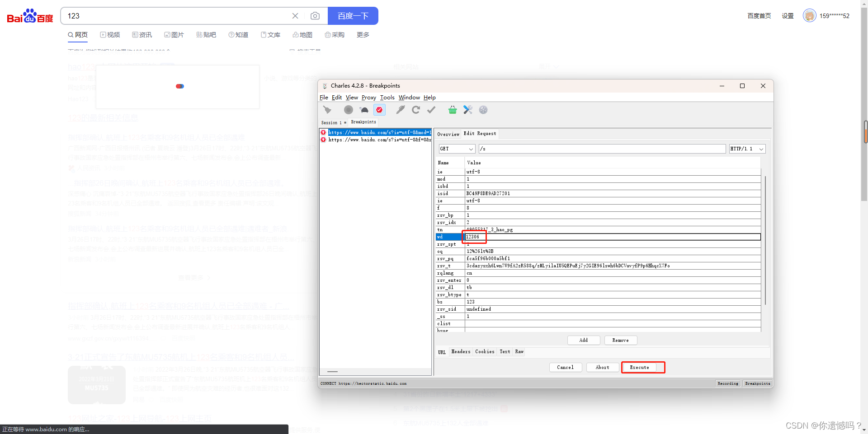Image resolution: width=868 pixels, height=434 pixels.
Task: Open the File menu in Charles
Action: pos(324,98)
